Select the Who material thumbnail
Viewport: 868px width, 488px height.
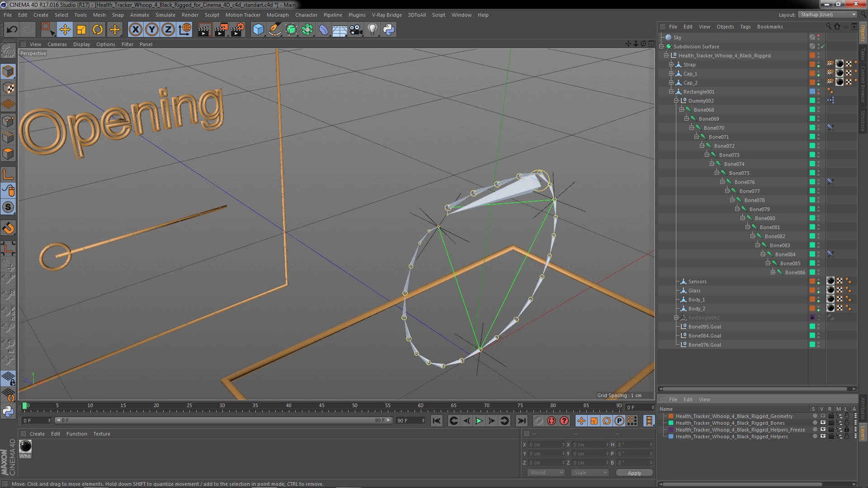[x=25, y=446]
